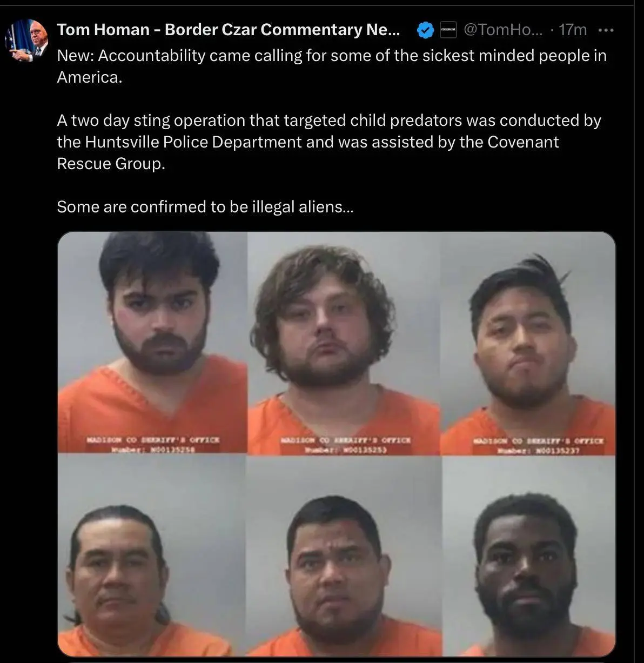
Task: View mugshot of dark-bearded man in last panel
Action: coord(529,556)
